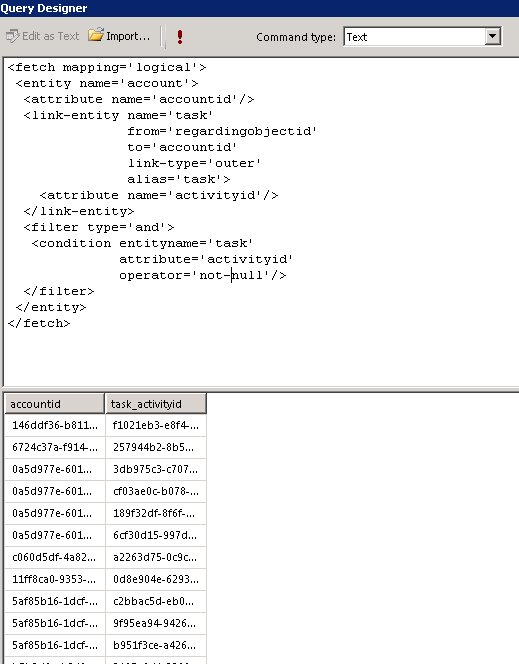The image size is (519, 664).
Task: Select the accountid column header
Action: point(54,404)
